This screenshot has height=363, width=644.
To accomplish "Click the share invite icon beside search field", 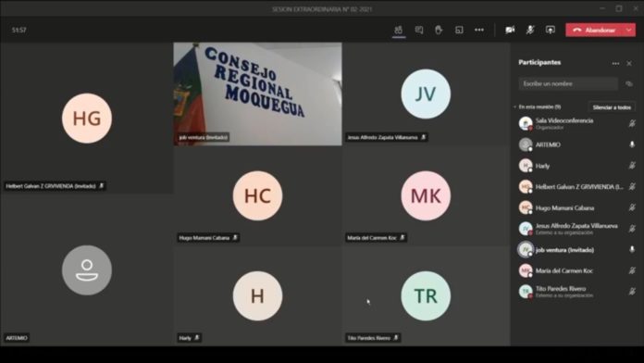I will (x=629, y=83).
